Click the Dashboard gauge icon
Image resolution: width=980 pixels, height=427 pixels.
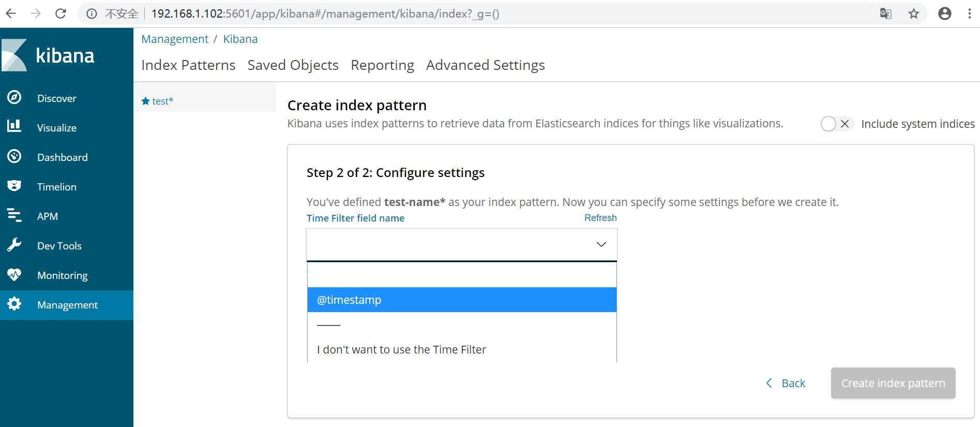click(14, 156)
